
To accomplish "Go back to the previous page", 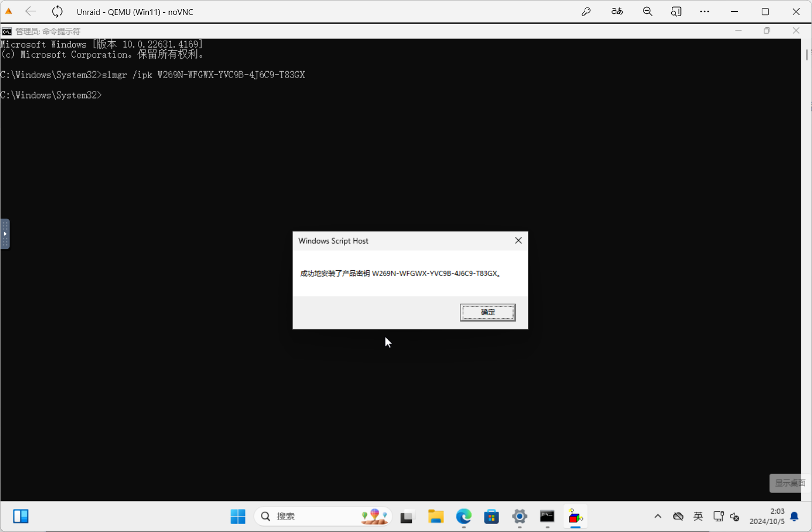I will 30,12.
